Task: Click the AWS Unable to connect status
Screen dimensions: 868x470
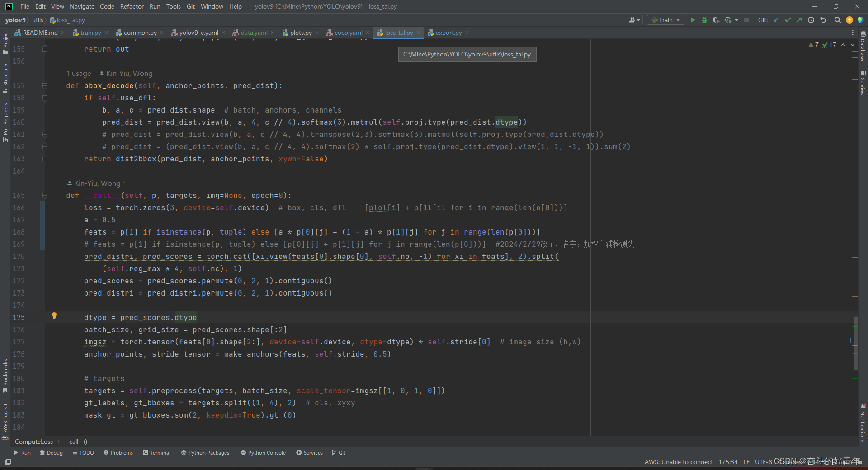Action: [x=679, y=462]
